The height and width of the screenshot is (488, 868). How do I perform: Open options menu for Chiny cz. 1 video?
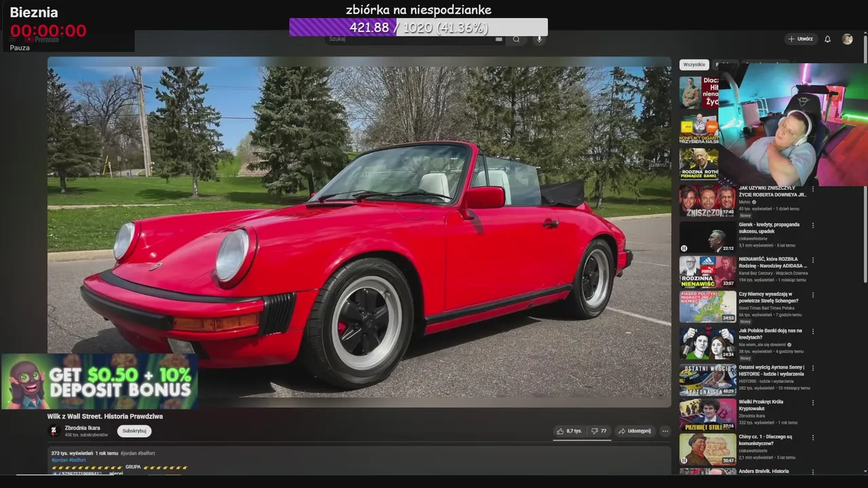click(x=813, y=438)
